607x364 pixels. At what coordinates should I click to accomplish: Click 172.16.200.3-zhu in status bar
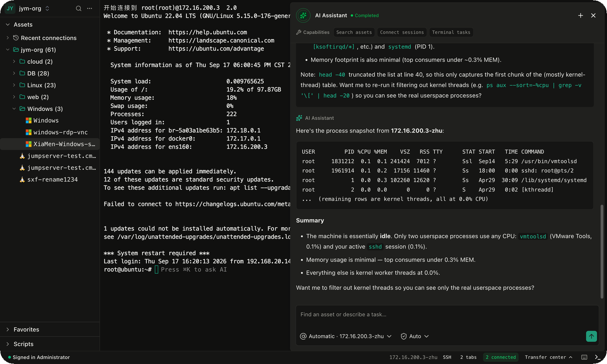(x=413, y=357)
